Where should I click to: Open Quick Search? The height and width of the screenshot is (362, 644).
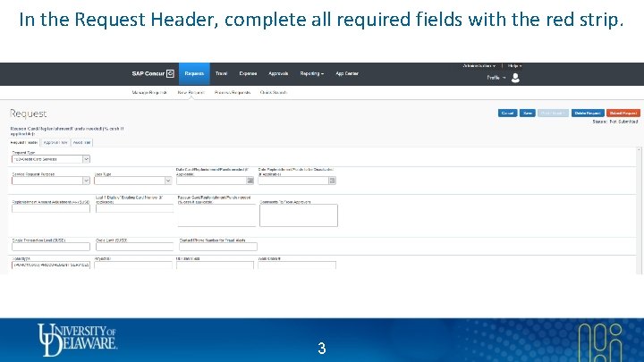tap(274, 93)
